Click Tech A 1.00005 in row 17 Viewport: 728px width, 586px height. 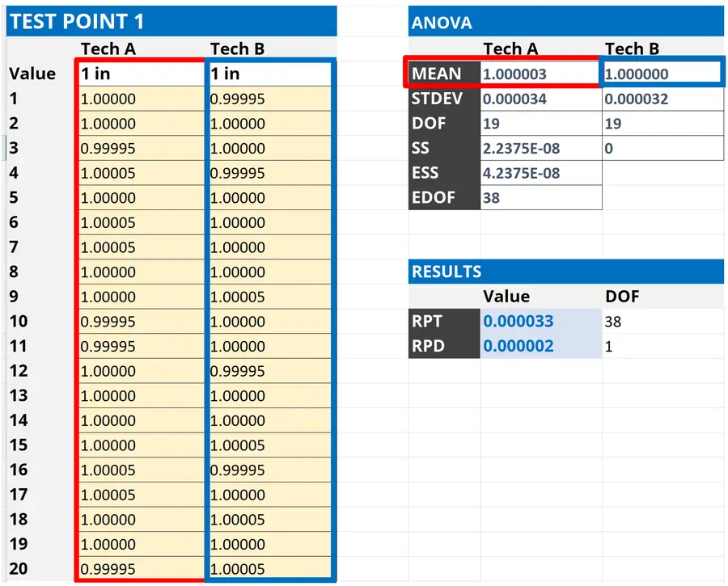click(141, 495)
